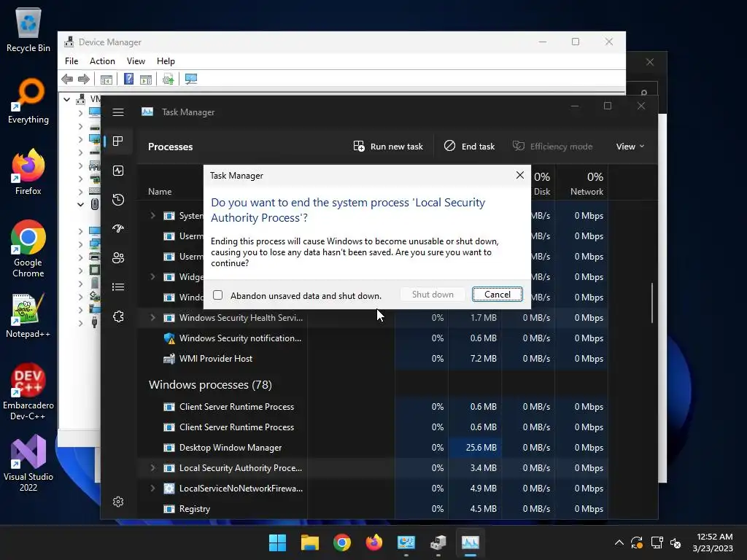Open Help menu in Device Manager
This screenshot has height=560, width=747.
166,61
